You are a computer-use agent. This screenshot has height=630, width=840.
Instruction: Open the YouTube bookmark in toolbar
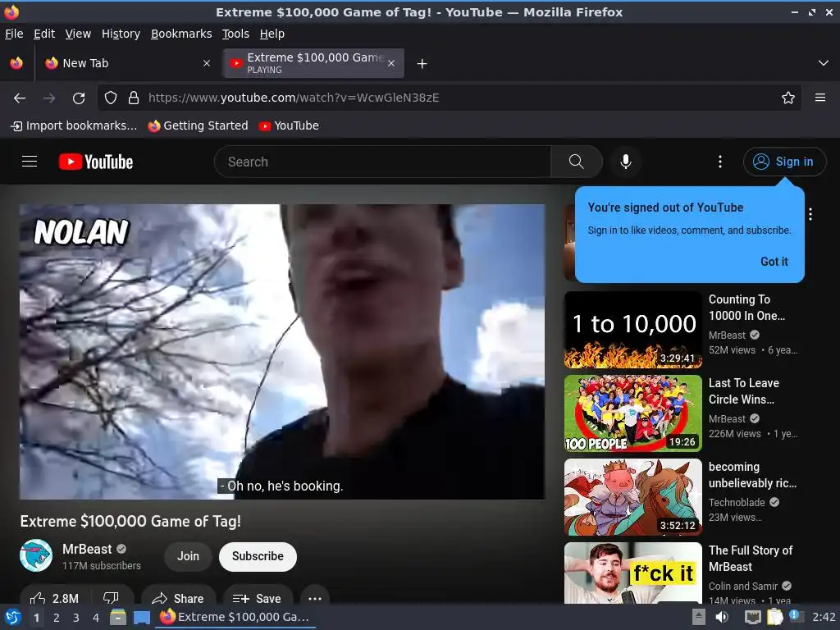coord(289,126)
